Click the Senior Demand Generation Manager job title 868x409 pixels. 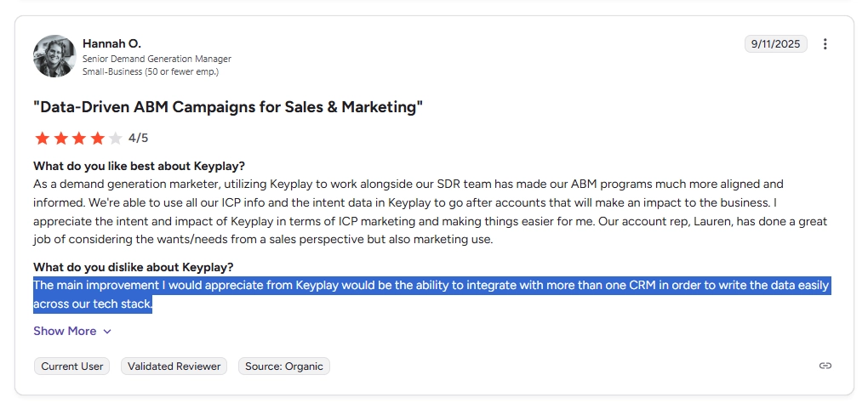point(157,59)
